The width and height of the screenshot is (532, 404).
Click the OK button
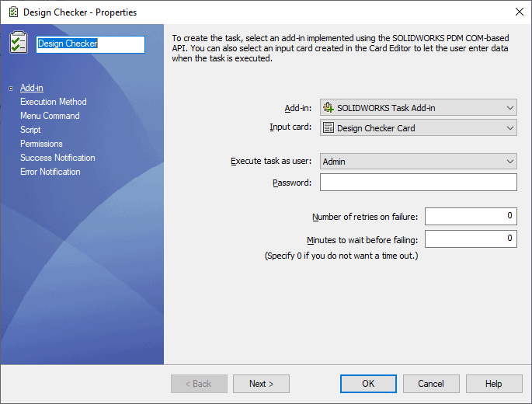coord(368,384)
